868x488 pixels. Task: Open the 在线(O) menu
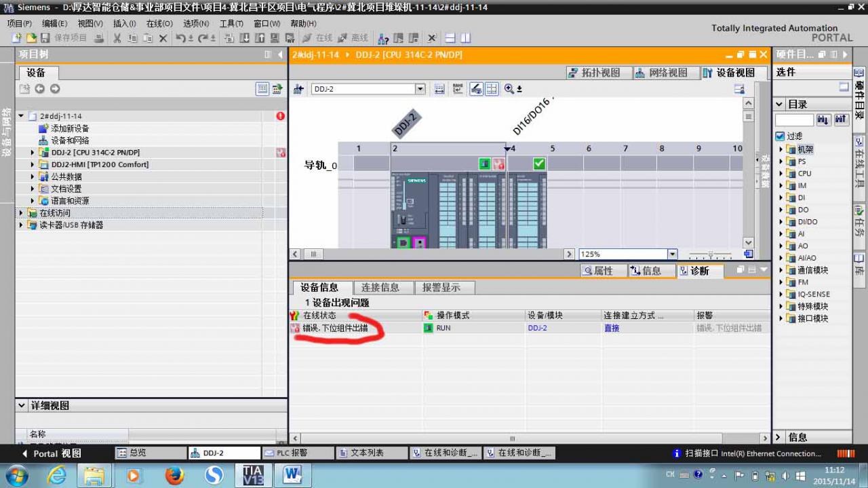tap(159, 24)
